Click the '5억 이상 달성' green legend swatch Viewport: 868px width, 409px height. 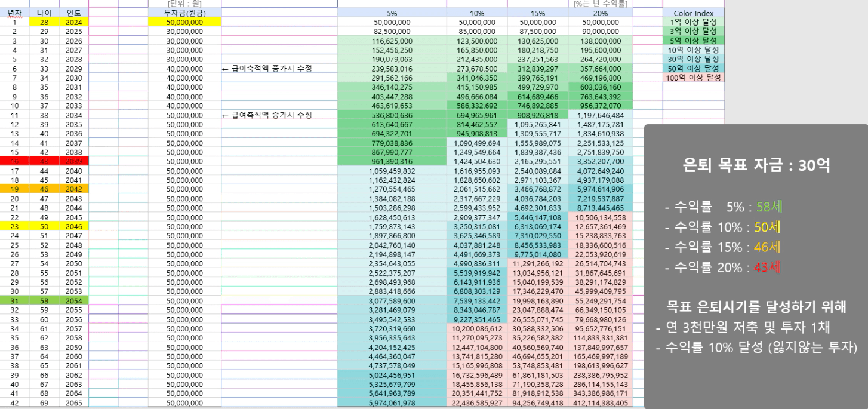pos(693,41)
